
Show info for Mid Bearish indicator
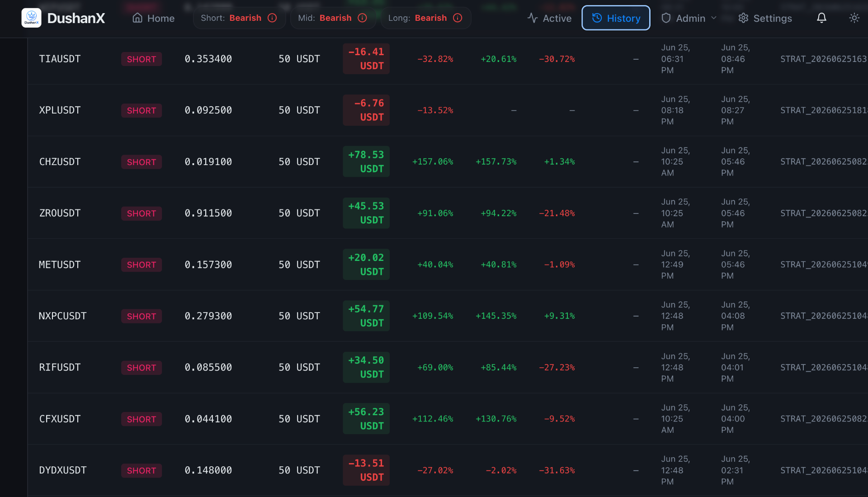click(x=362, y=18)
